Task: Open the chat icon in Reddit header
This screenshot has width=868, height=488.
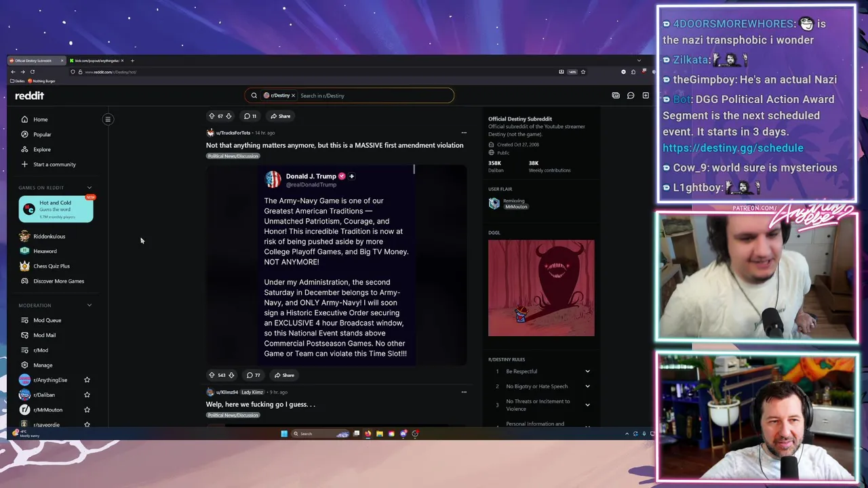Action: (631, 96)
